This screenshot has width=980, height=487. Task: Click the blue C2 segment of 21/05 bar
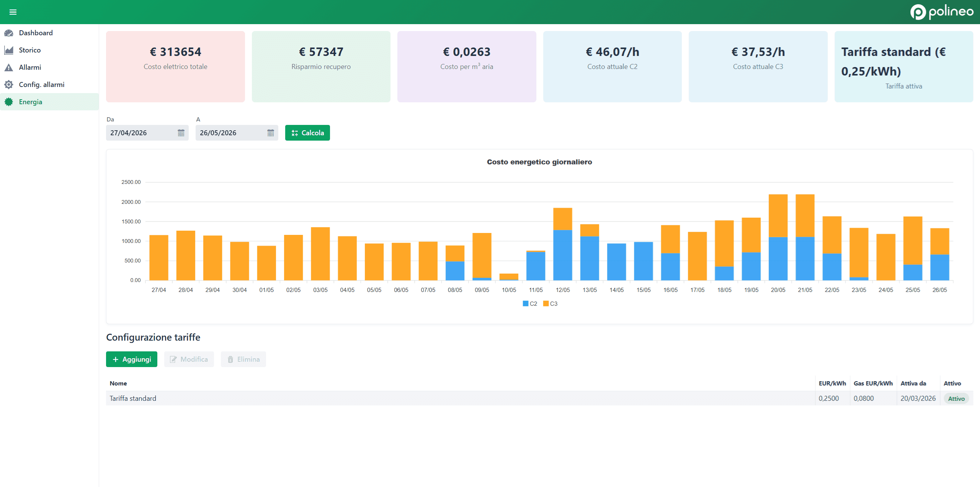click(805, 259)
